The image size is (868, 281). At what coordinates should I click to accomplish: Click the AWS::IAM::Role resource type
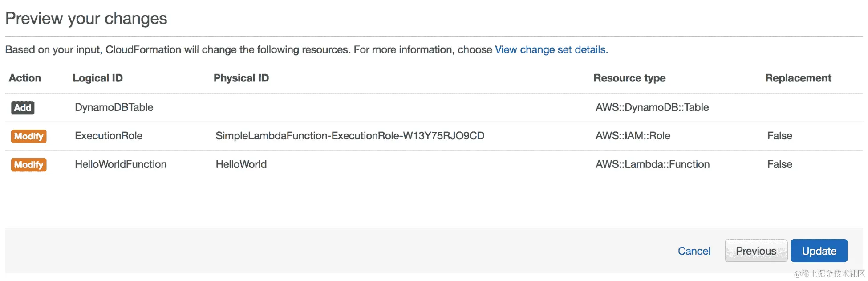[633, 136]
